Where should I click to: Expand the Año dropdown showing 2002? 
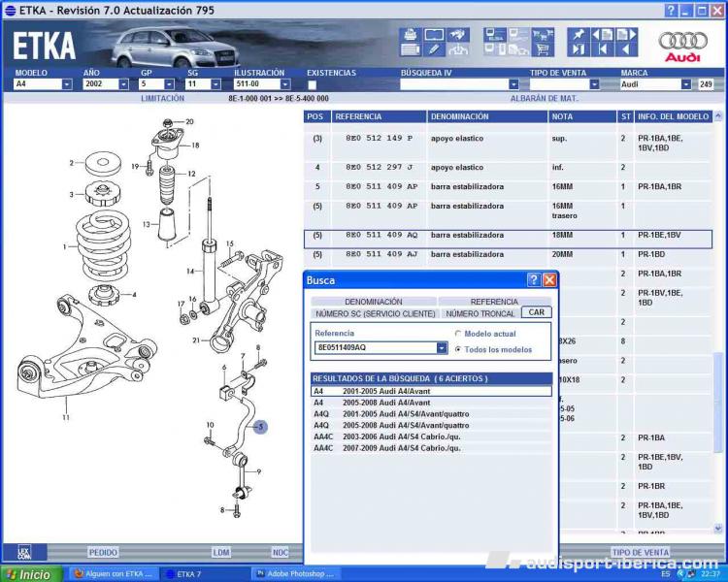click(x=123, y=84)
